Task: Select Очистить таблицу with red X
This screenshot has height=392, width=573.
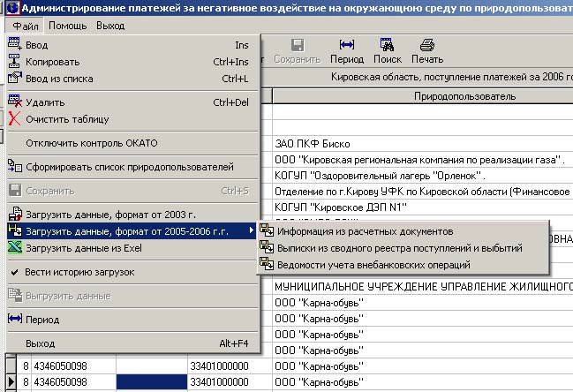Action: (67, 119)
